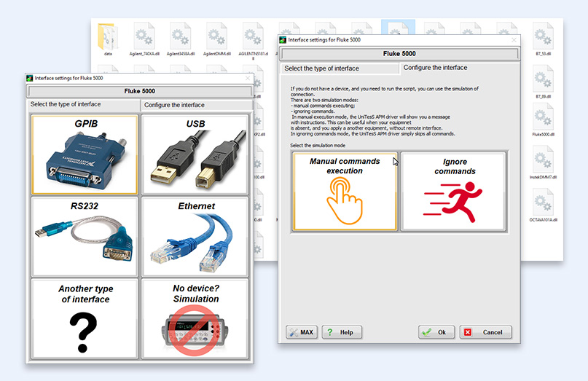This screenshot has width=588, height=381.
Task: Confirm with the Ok button
Action: [436, 332]
